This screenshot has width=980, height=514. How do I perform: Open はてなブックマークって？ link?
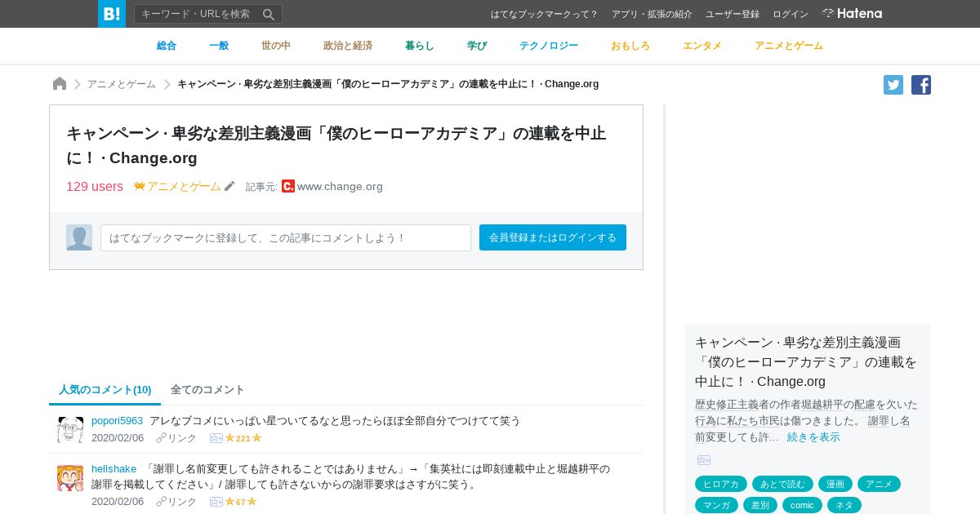(545, 14)
